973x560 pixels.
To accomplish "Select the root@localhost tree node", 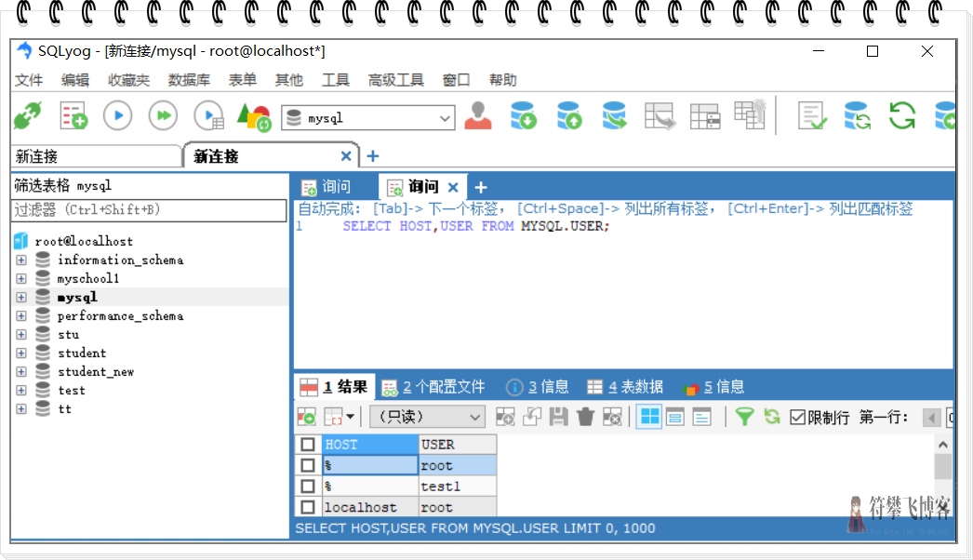I will coord(84,242).
